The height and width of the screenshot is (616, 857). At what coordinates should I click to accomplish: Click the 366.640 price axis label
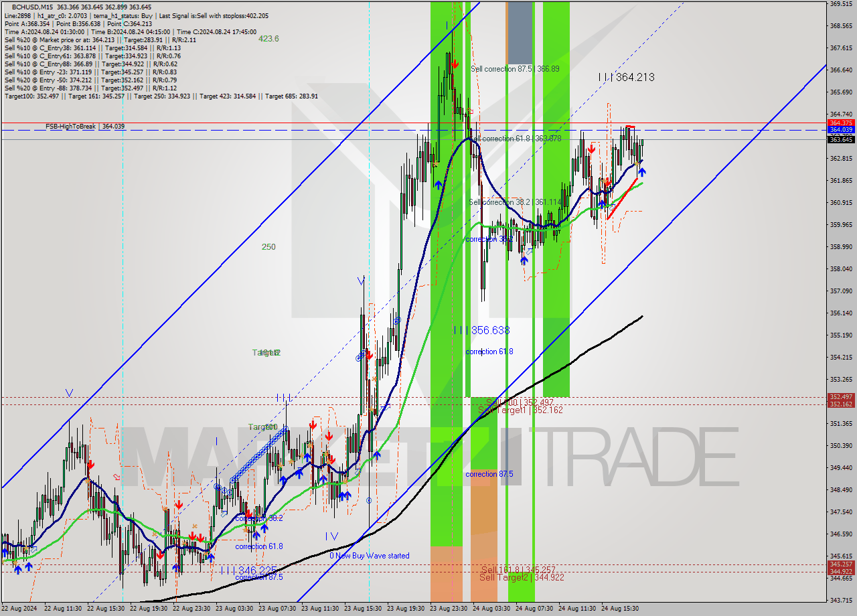coord(841,70)
